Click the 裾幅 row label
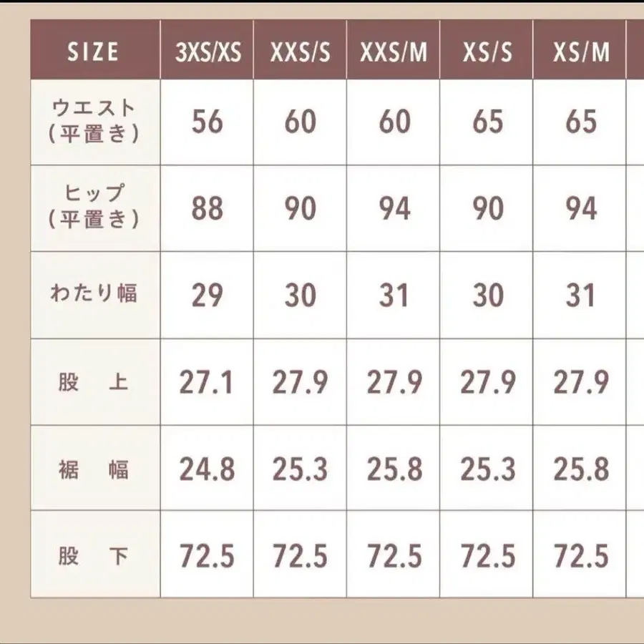Image resolution: width=644 pixels, height=644 pixels. (94, 469)
